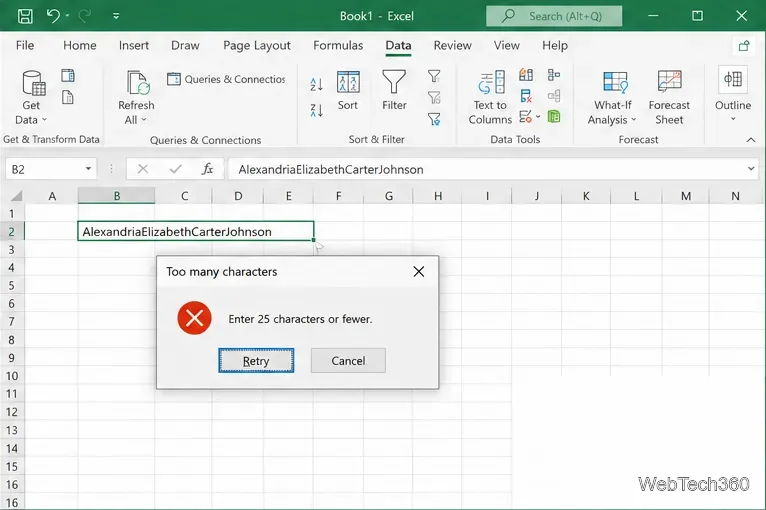Screen dimensions: 766x510
Task: Select row 12 header
Action: point(12,412)
